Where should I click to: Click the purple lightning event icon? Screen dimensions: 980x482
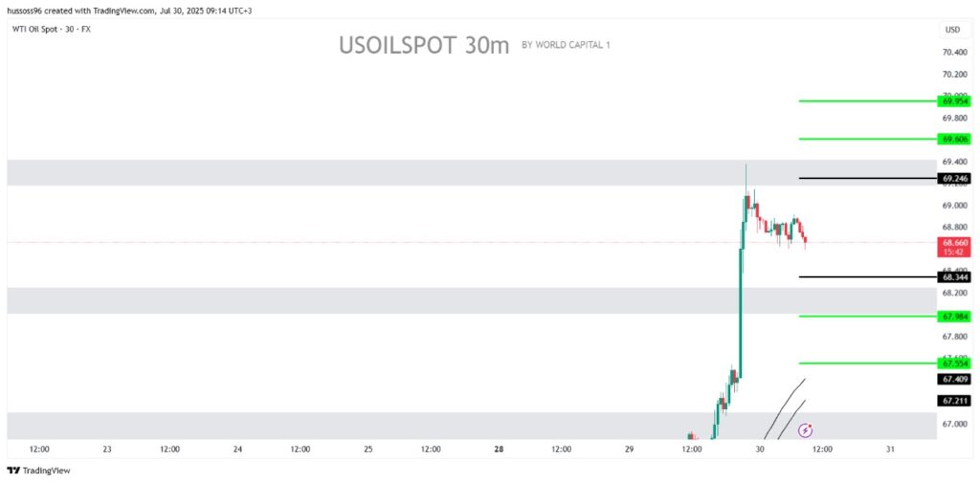(x=806, y=430)
